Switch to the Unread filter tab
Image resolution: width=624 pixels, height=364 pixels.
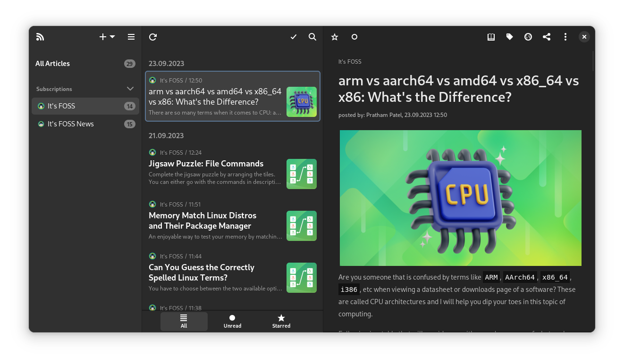(x=232, y=322)
